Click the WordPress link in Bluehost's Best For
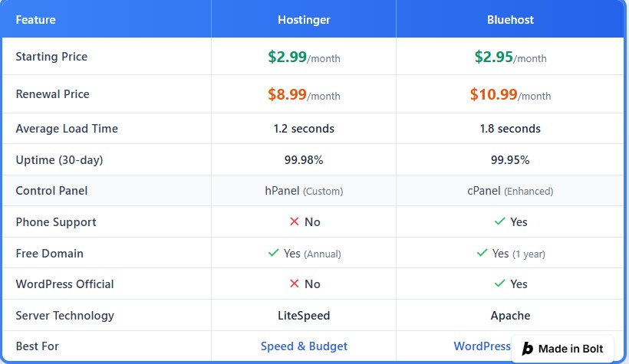The width and height of the screenshot is (629, 364). [482, 346]
